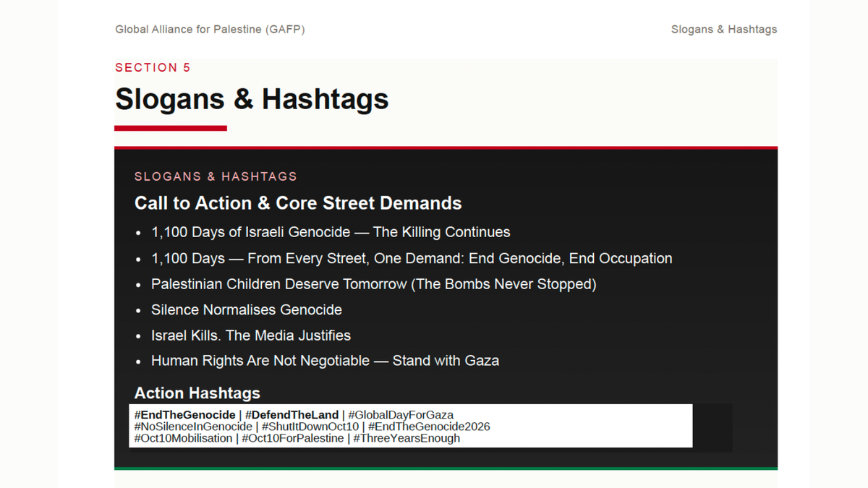Image resolution: width=868 pixels, height=488 pixels.
Task: Click the #EndTheGenocide hashtag
Action: [185, 415]
